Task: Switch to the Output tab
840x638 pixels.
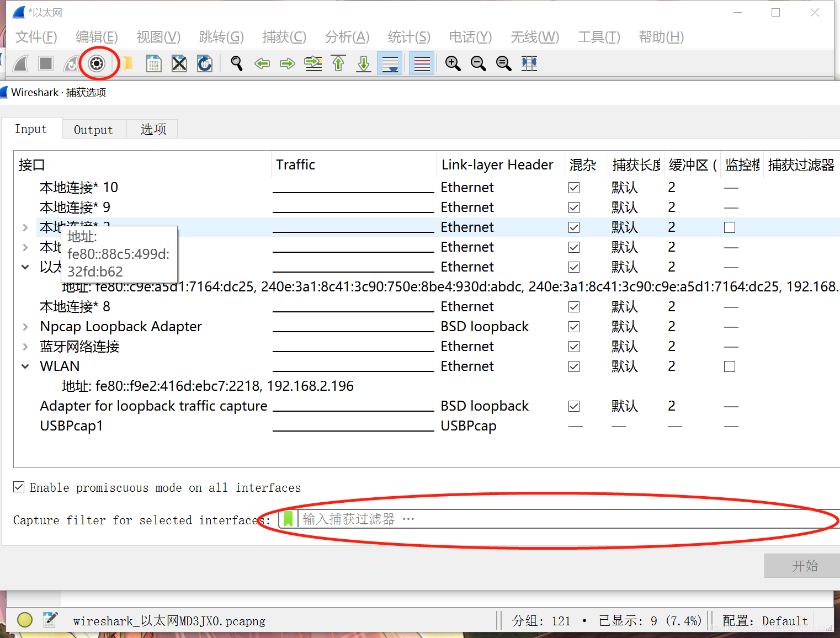Action: (93, 130)
